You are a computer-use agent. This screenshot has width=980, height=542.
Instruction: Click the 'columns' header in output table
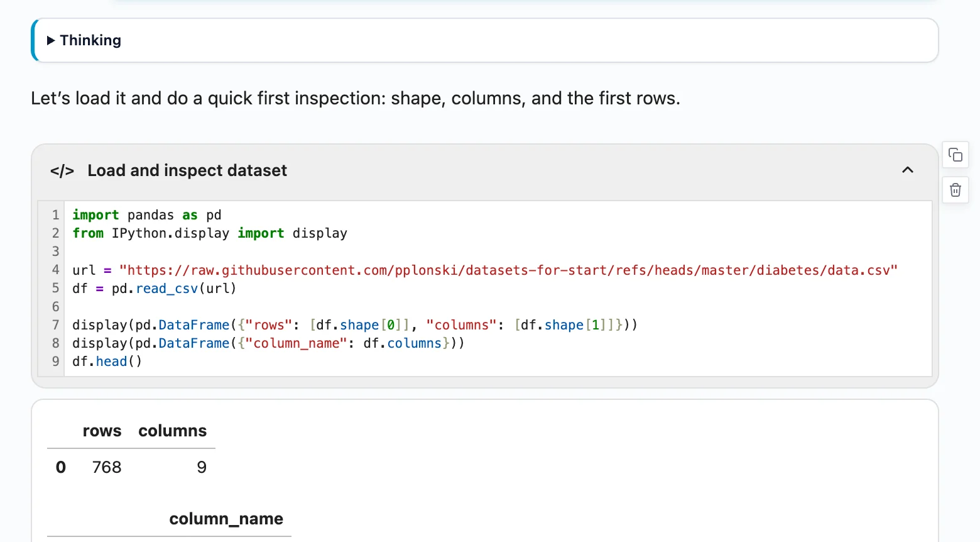tap(173, 431)
